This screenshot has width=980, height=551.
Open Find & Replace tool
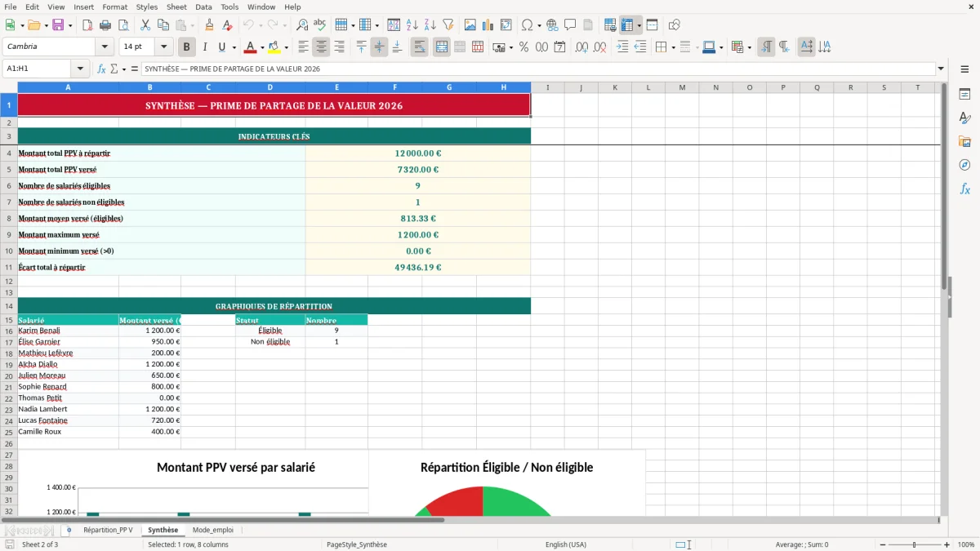302,25
